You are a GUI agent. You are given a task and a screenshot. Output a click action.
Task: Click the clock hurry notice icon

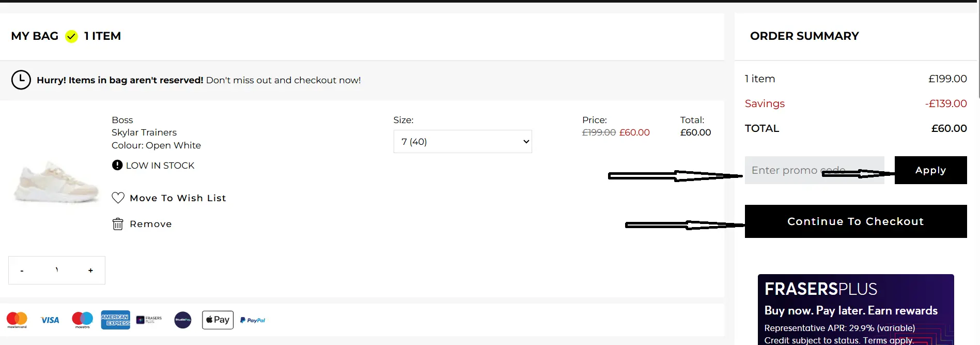click(x=21, y=80)
